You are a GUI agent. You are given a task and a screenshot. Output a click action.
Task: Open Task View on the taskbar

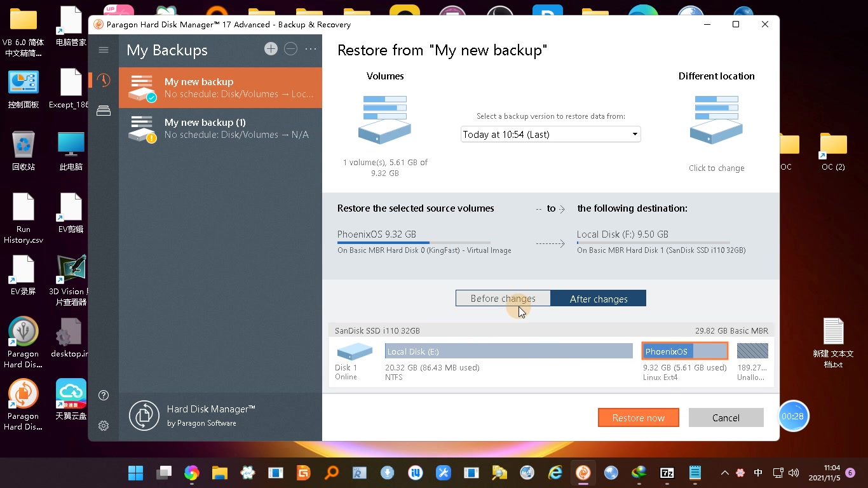pyautogui.click(x=164, y=473)
